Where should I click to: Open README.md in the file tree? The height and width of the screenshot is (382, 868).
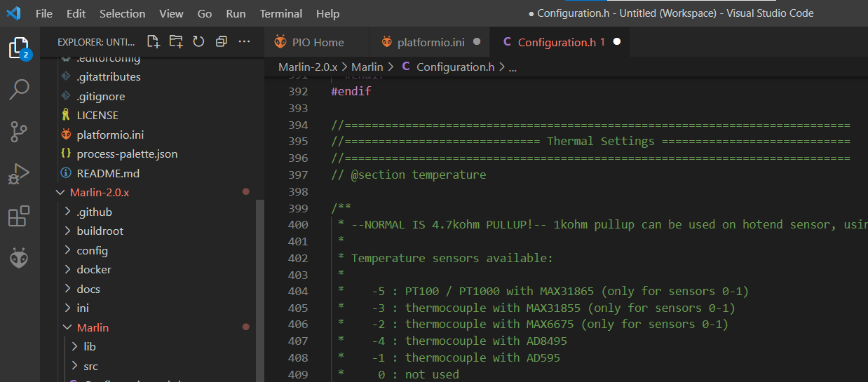coord(107,173)
